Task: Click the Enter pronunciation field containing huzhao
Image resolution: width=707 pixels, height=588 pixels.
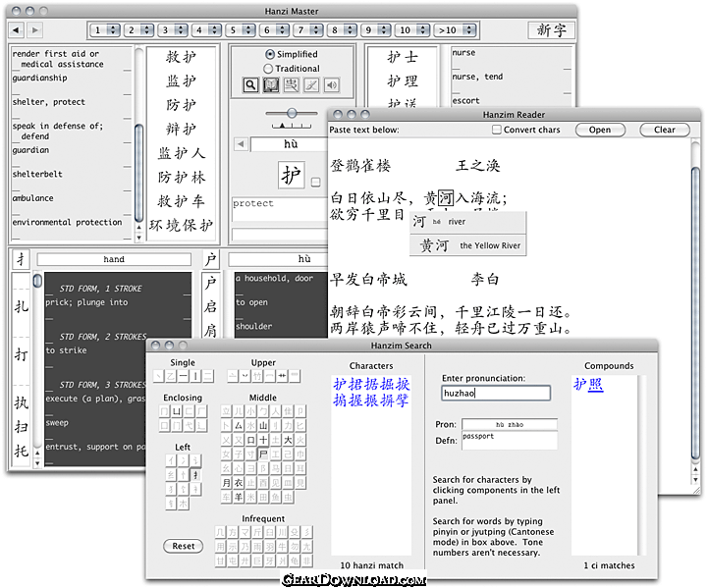Action: pos(496,394)
